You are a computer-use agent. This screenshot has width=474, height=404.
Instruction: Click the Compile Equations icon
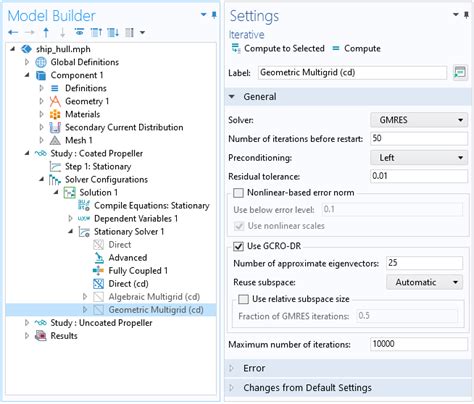point(84,206)
